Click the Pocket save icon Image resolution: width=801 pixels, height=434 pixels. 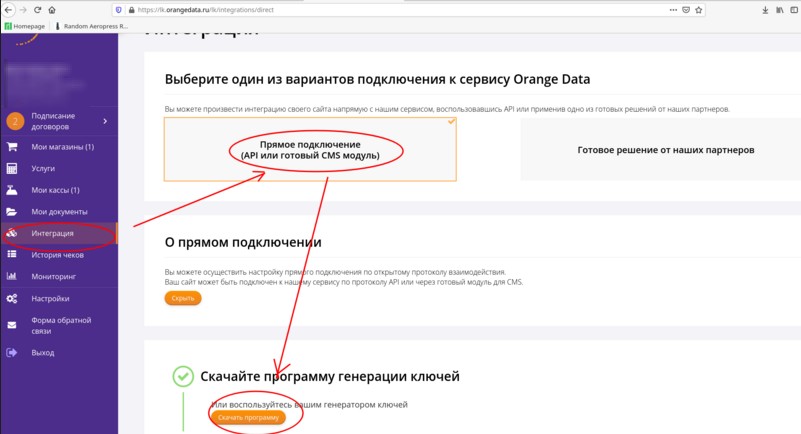click(x=686, y=10)
